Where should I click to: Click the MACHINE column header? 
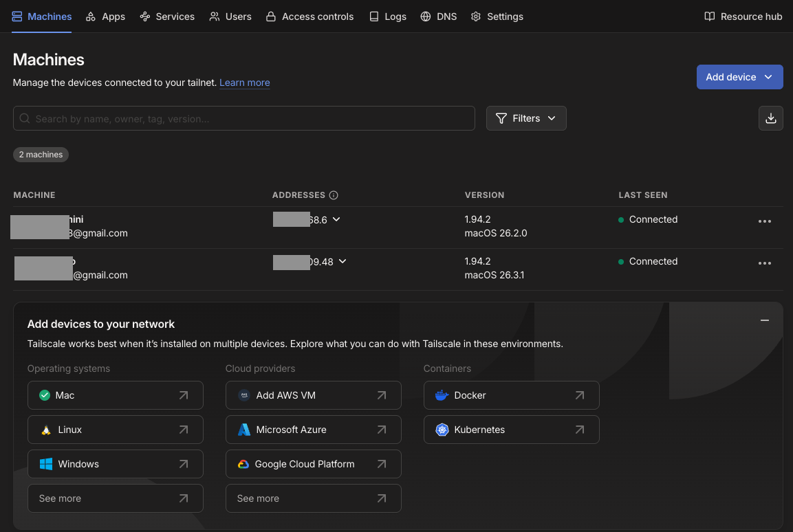click(34, 195)
